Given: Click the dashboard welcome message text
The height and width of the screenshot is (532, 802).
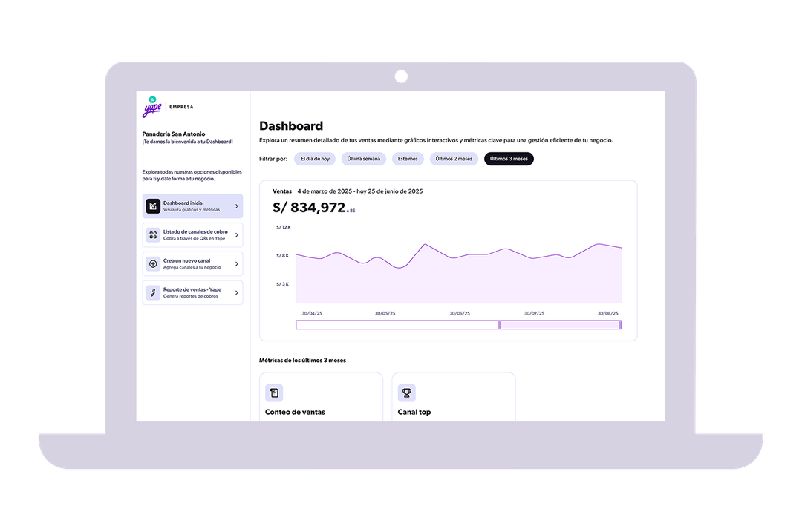Looking at the screenshot, I should click(x=187, y=142).
